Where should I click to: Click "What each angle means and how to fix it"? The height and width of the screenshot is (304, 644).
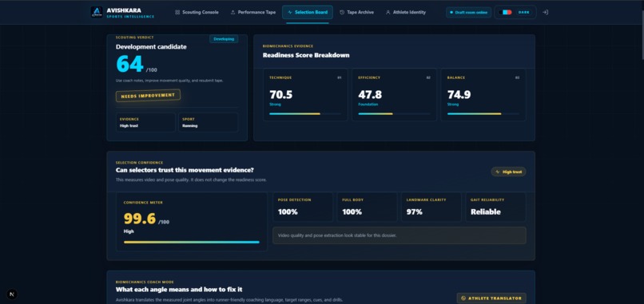(x=179, y=290)
